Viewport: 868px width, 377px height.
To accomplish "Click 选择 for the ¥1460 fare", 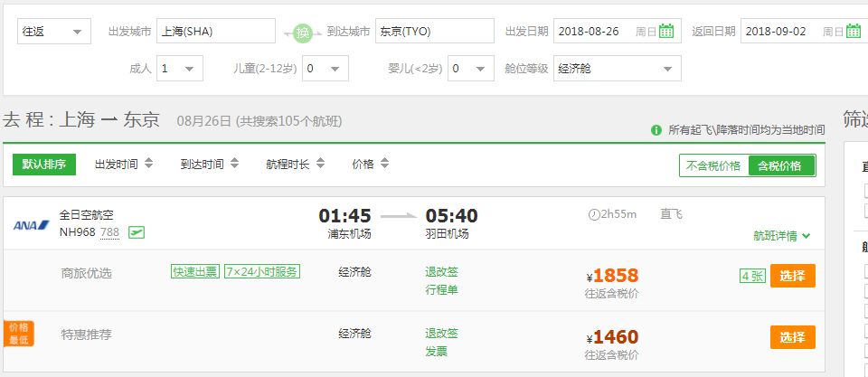I will tap(793, 337).
